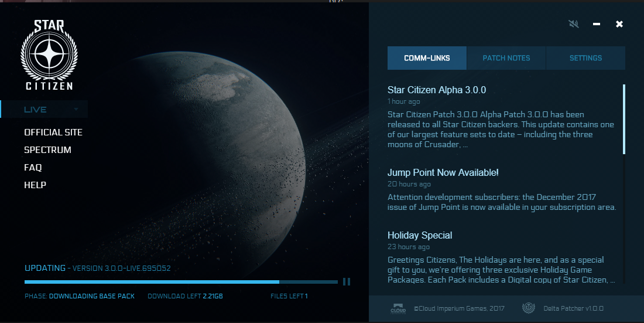Screen dimensions: 644x323
Task: Click the '1 hour ago' timestamp
Action: [x=404, y=101]
